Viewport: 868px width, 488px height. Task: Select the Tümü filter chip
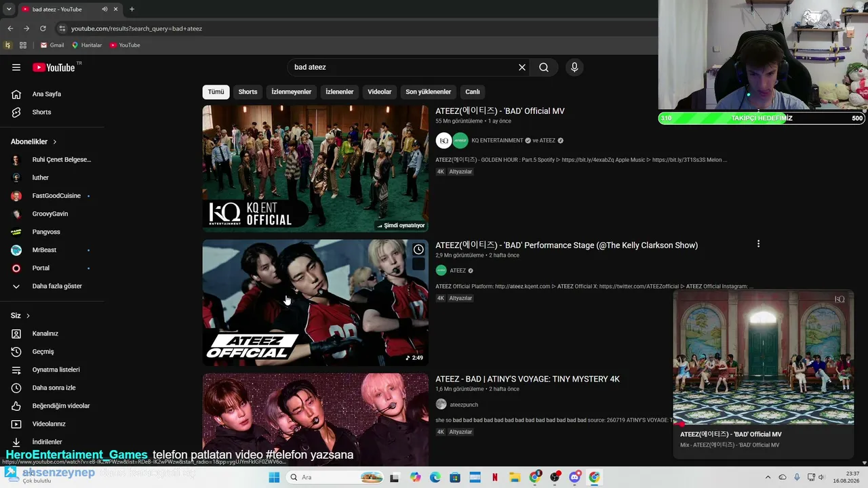coord(216,92)
